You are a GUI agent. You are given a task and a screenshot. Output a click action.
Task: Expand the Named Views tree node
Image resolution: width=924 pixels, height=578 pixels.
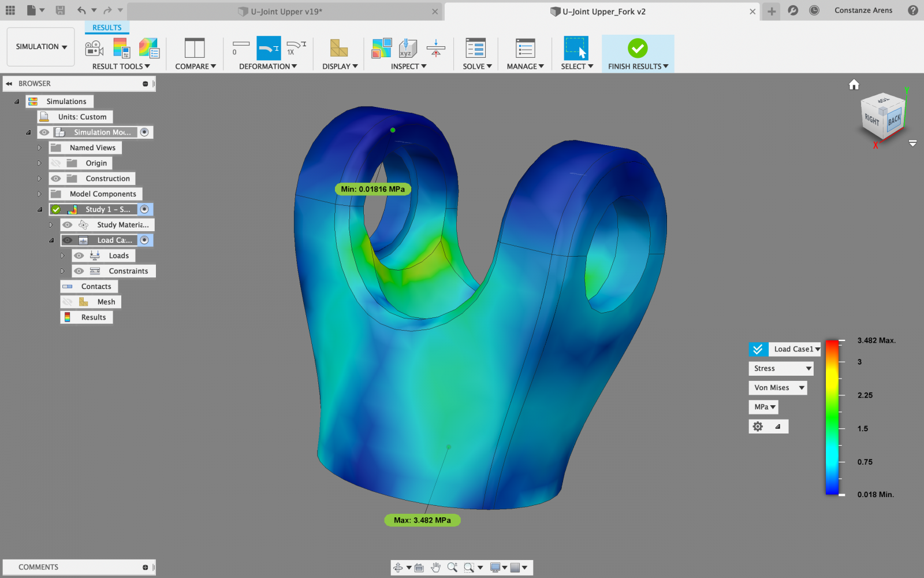(x=39, y=148)
